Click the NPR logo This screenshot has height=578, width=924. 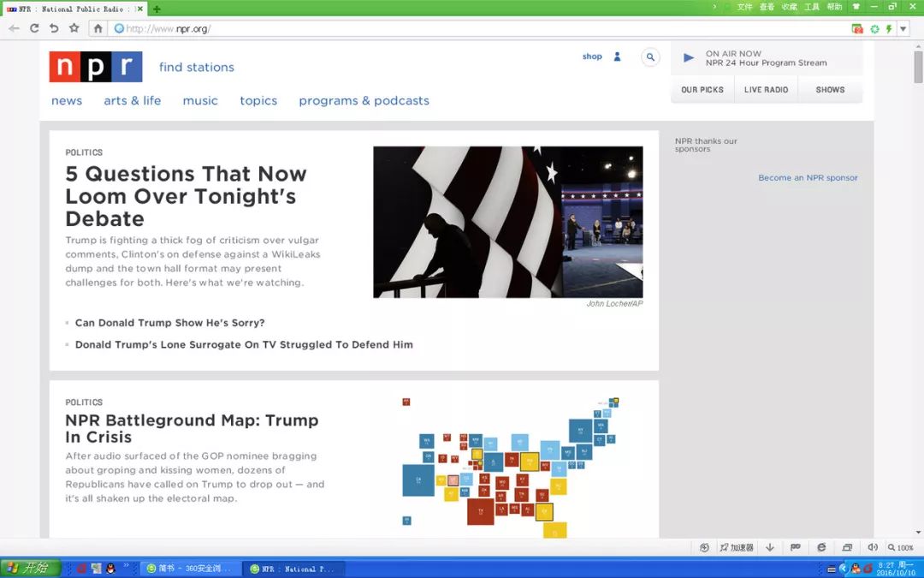point(96,67)
